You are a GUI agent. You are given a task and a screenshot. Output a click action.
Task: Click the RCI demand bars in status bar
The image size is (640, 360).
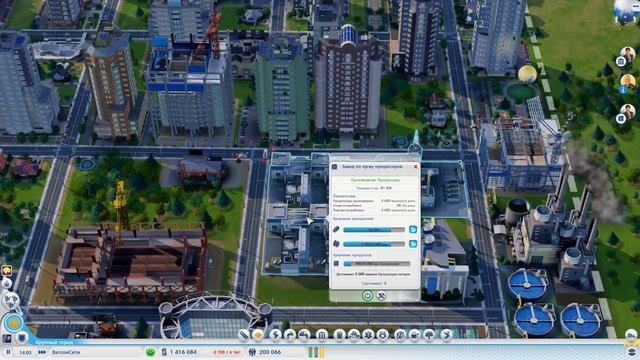pyautogui.click(x=316, y=352)
